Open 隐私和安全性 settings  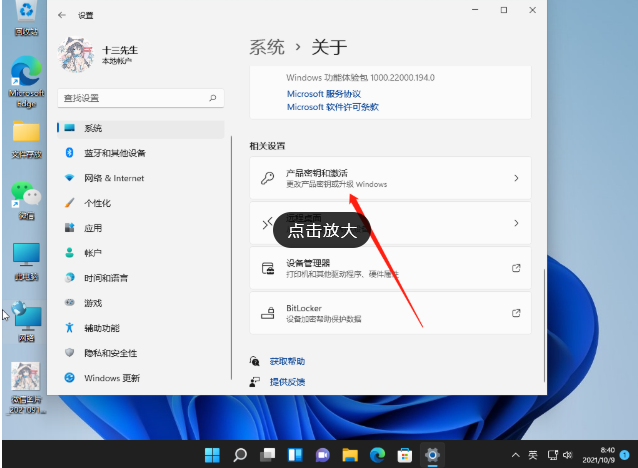tap(141, 353)
